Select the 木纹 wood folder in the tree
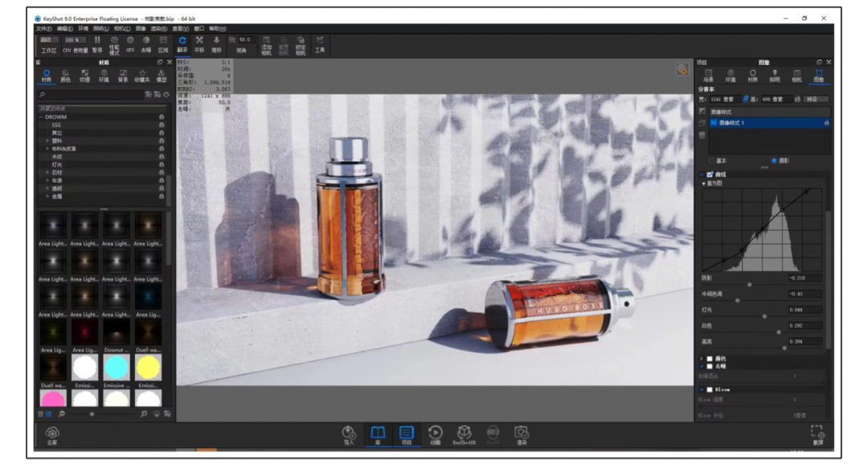The image size is (868, 465). tap(56, 156)
